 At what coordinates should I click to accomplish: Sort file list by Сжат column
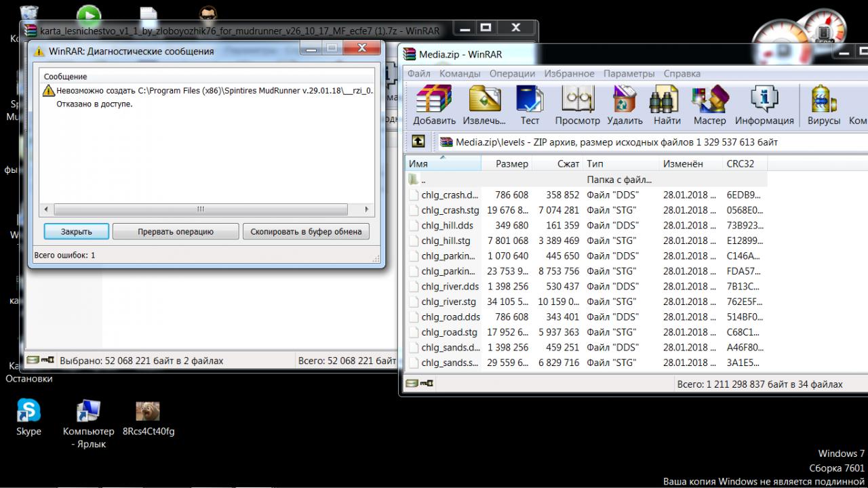[x=557, y=163]
